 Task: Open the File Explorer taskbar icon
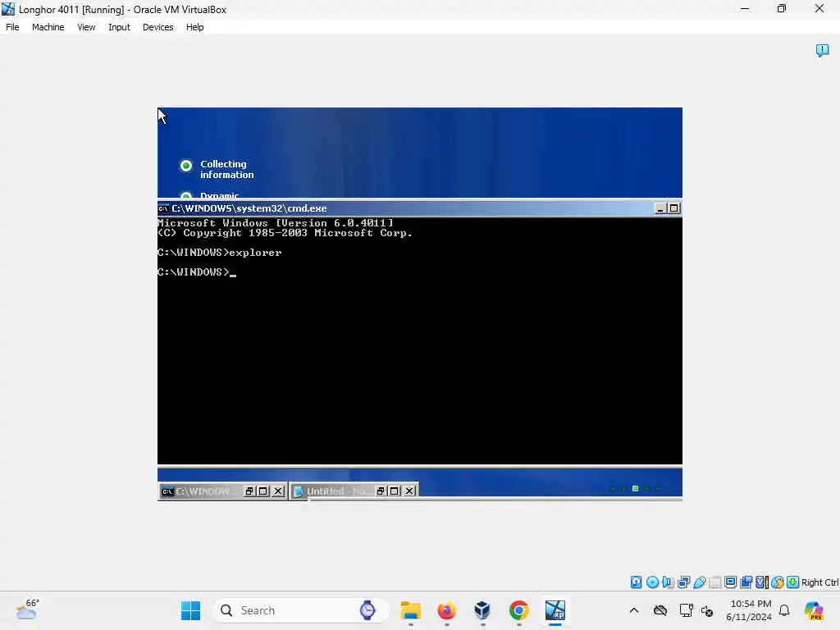411,610
